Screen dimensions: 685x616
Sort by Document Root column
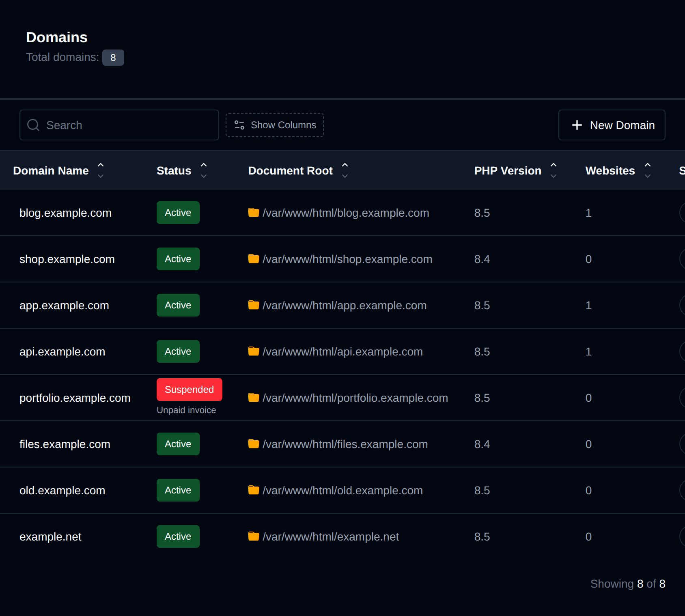pos(298,170)
